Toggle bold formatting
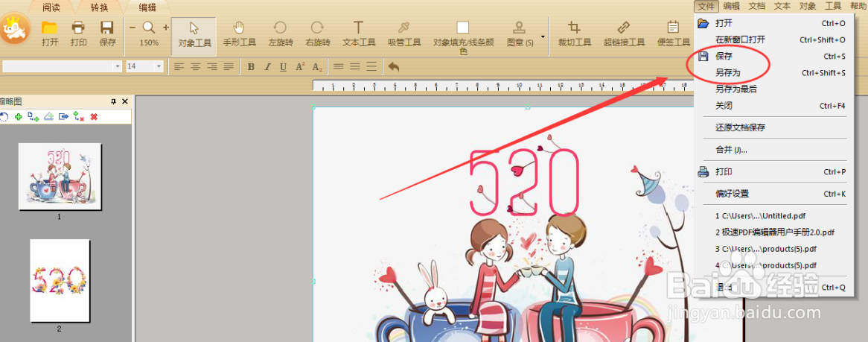The height and width of the screenshot is (342, 868). [251, 66]
